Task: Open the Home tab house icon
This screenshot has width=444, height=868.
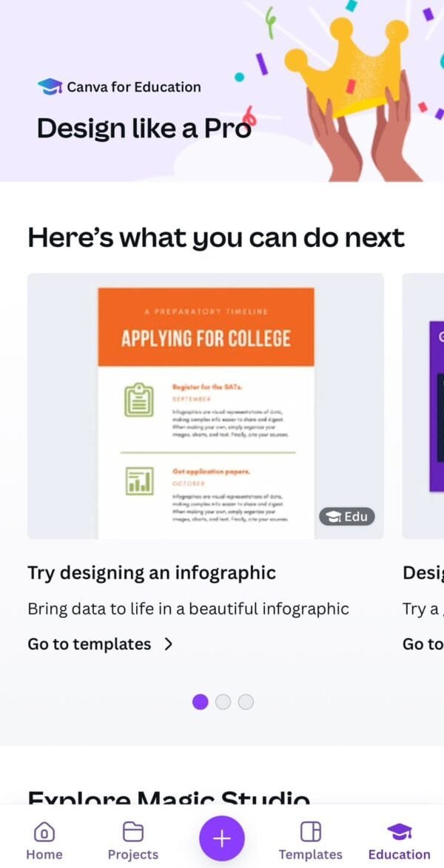Action: point(44,832)
